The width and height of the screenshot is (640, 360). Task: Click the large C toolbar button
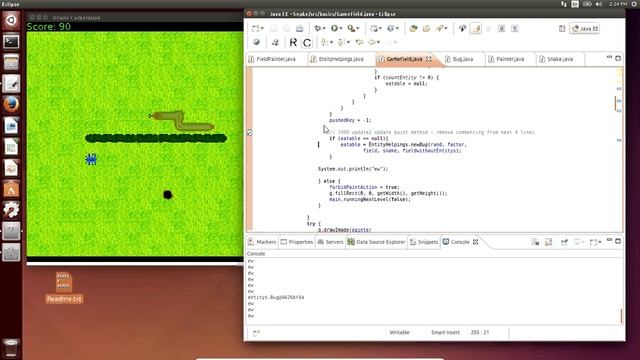[307, 42]
